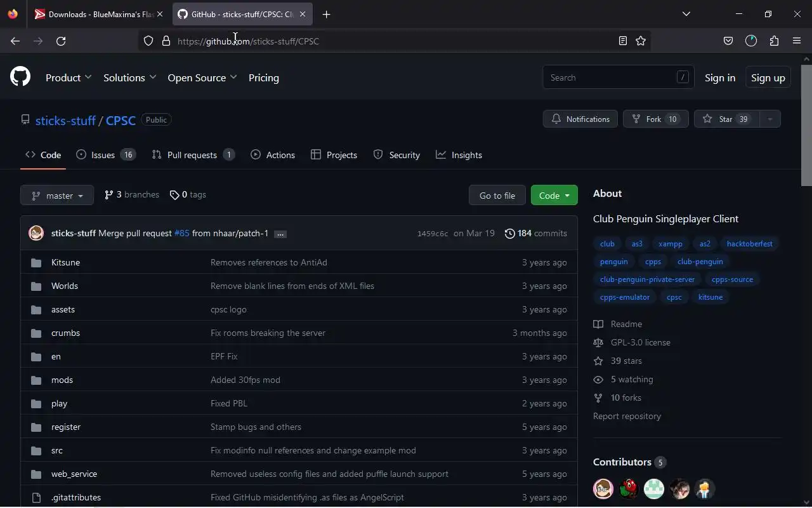Open the crumbs folder
812x508 pixels.
click(65, 333)
